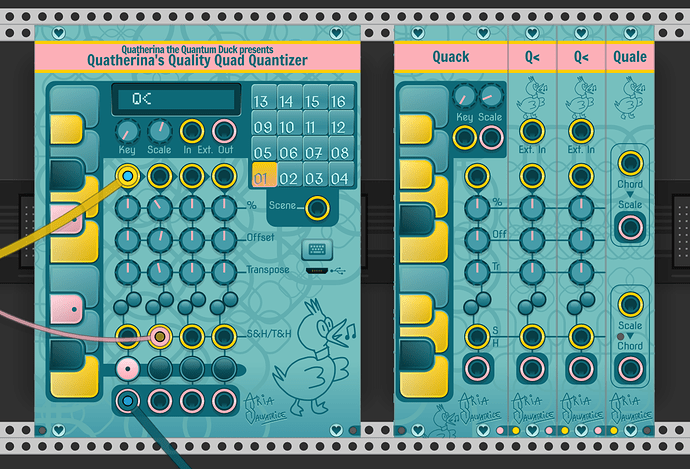Viewport: 690px width, 469px height.
Task: Click yellow jack below Key on Quack
Action: click(465, 137)
